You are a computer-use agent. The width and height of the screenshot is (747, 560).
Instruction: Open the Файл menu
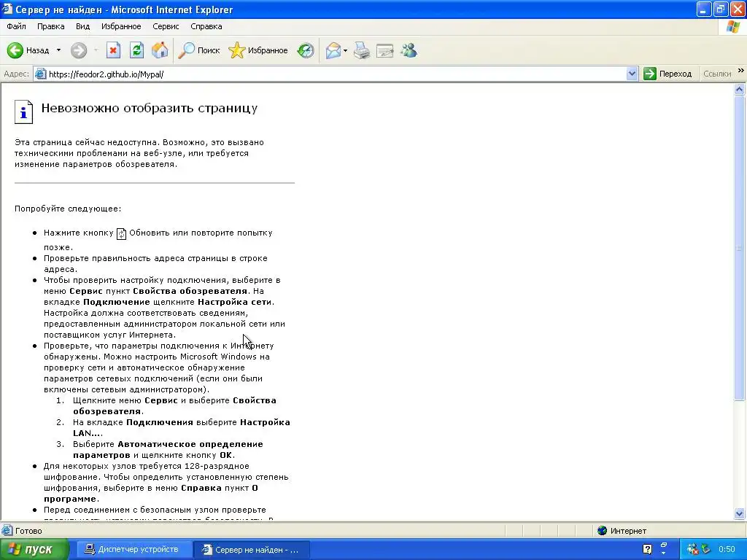(16, 27)
